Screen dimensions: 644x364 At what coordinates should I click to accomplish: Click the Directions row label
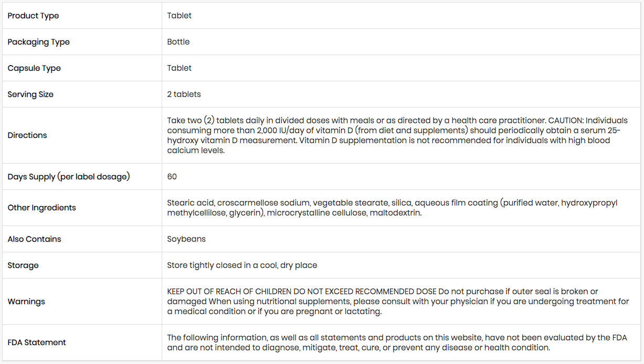pyautogui.click(x=27, y=135)
